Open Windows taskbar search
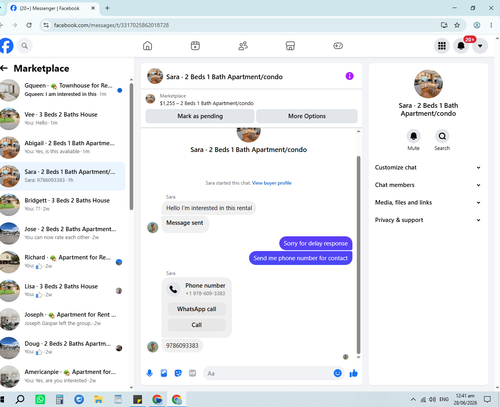Screen dimensions: 500x407 tap(20, 399)
